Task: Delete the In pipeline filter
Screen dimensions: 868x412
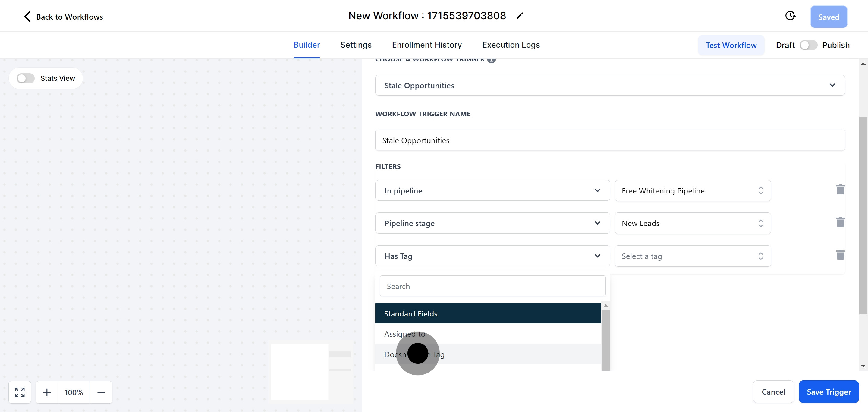Action: (x=840, y=190)
